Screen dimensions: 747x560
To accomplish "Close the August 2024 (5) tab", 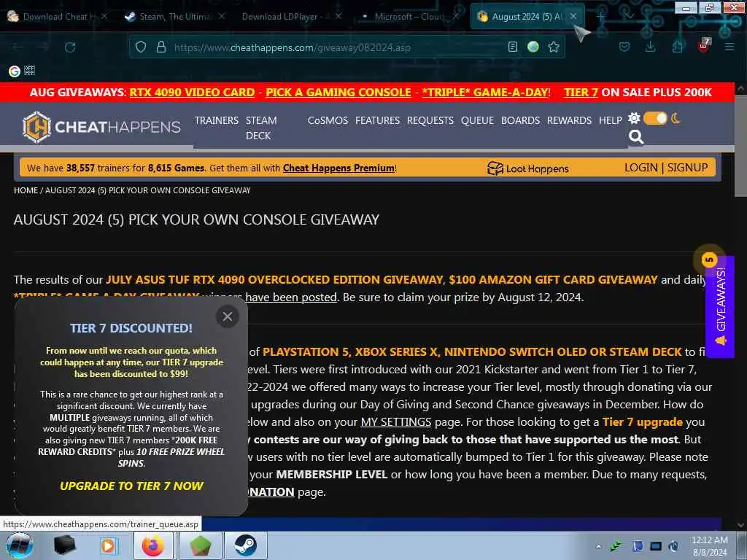I will 573,16.
